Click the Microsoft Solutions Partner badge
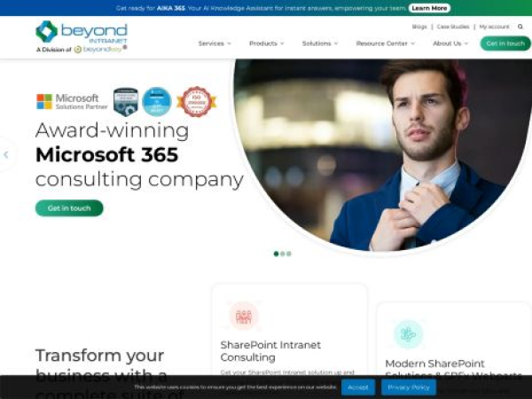532x399 pixels. point(72,102)
